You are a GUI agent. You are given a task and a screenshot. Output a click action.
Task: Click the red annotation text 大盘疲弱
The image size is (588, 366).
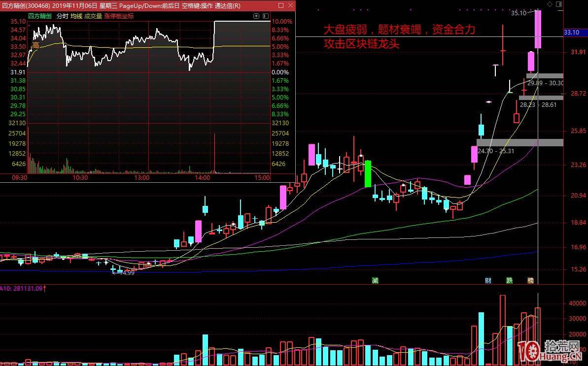coord(347,30)
